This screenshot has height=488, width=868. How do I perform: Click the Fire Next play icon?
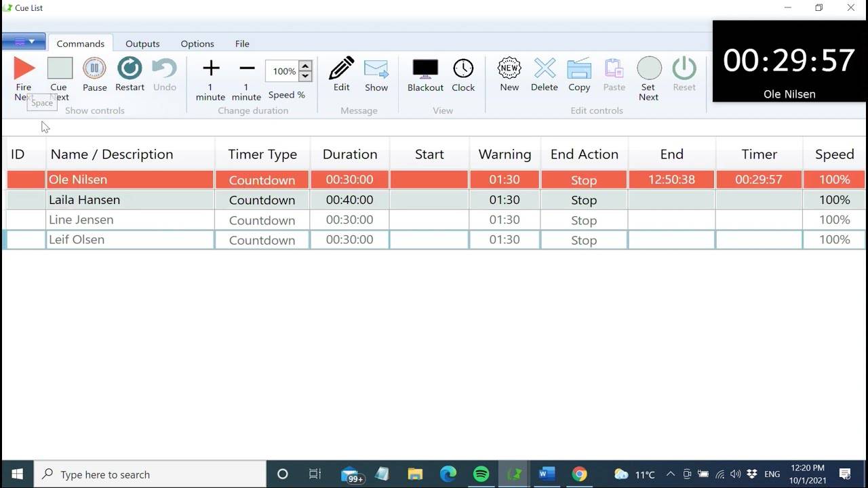pyautogui.click(x=24, y=68)
